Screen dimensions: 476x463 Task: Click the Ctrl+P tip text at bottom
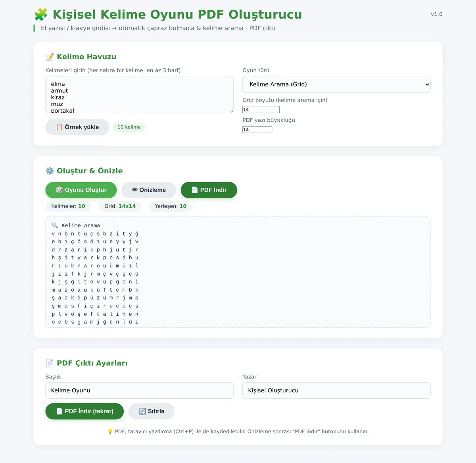[x=242, y=432]
